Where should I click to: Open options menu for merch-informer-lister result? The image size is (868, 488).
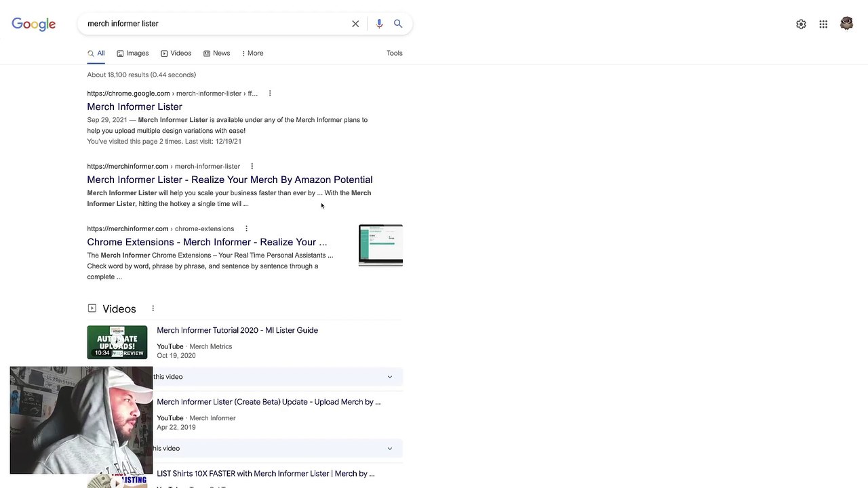[x=252, y=166]
